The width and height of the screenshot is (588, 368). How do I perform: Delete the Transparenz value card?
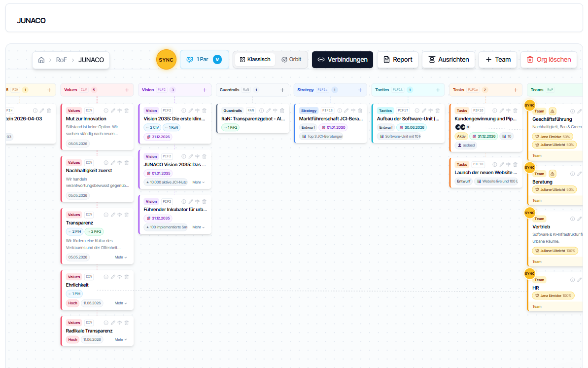pos(127,215)
